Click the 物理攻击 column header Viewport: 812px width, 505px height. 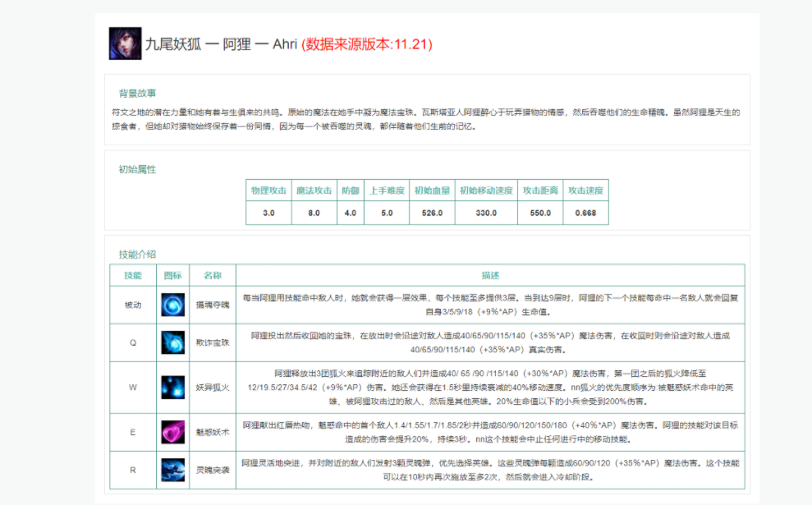(x=268, y=191)
